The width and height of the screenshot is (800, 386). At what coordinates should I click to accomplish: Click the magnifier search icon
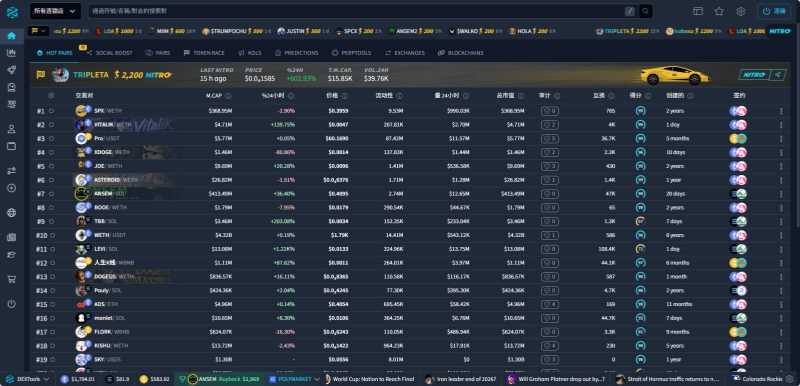click(645, 11)
